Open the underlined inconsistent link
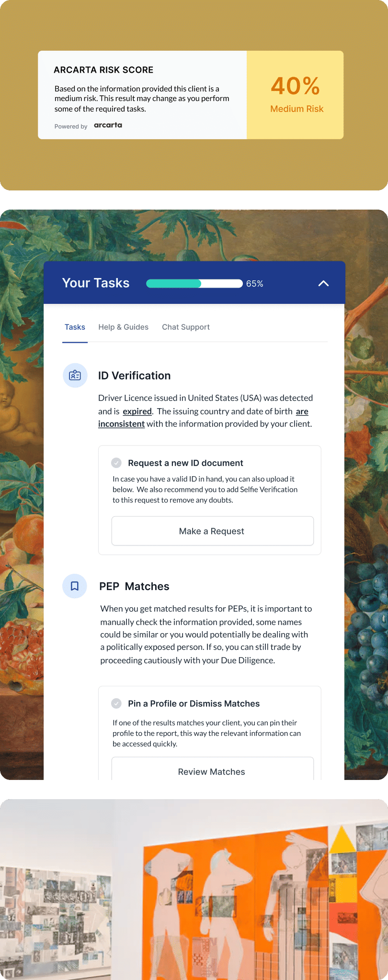The width and height of the screenshot is (388, 980). click(122, 424)
